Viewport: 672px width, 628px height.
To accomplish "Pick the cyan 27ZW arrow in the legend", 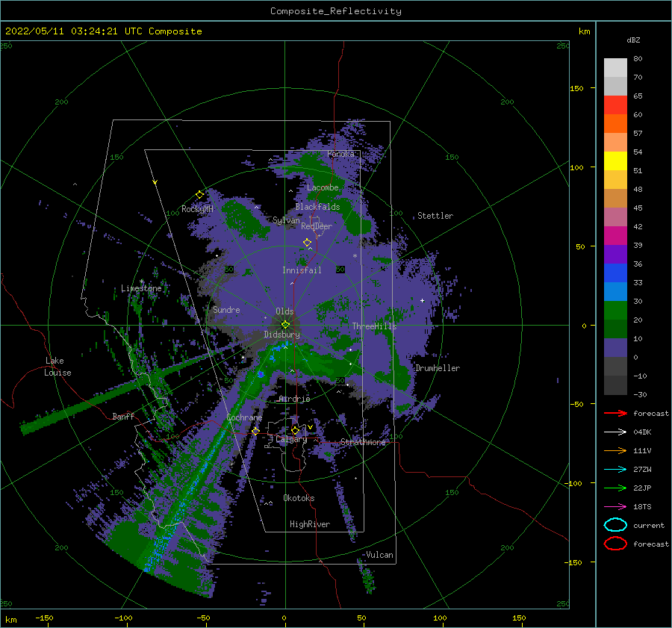I will click(615, 470).
